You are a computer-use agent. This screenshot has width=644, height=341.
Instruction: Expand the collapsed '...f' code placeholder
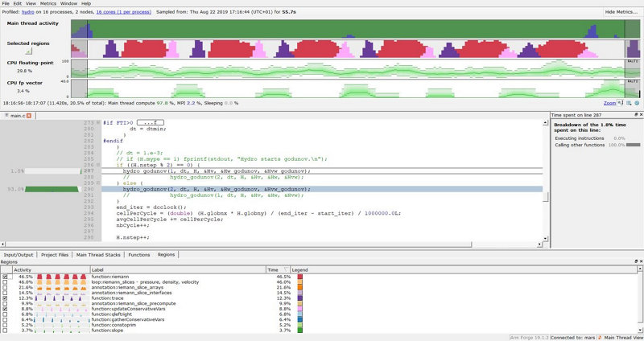coord(151,123)
